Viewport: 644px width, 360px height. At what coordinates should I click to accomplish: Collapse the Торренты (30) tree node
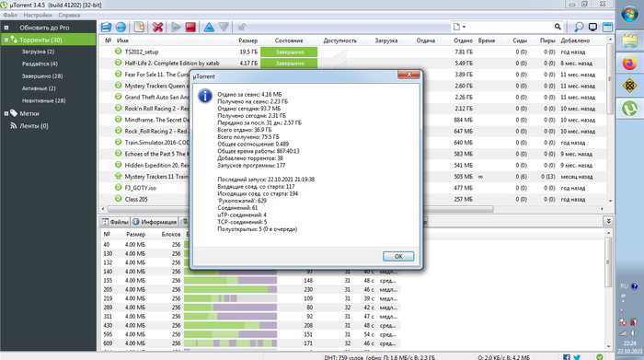coord(6,40)
